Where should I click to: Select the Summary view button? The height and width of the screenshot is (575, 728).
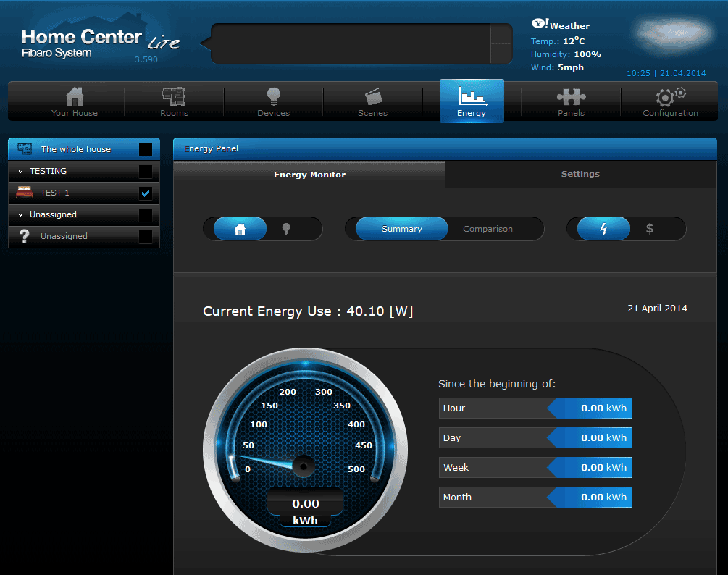tap(401, 229)
